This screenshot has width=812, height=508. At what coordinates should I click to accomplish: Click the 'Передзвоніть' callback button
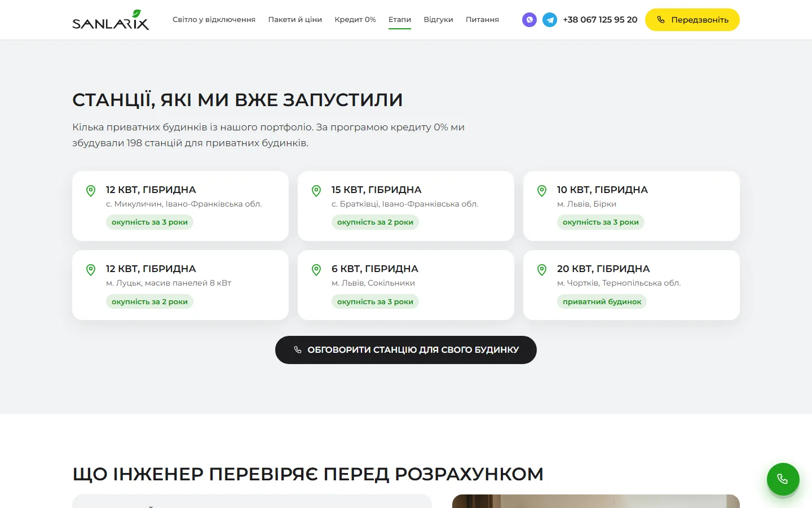692,20
